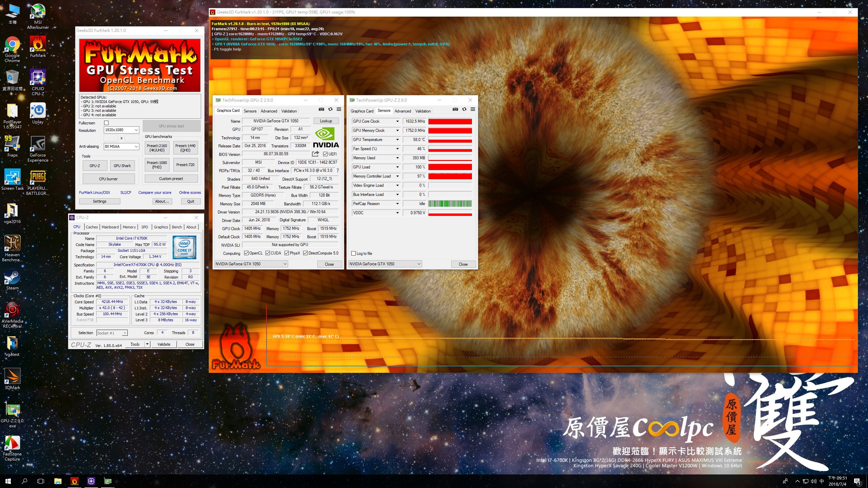The height and width of the screenshot is (488, 868).
Task: Click screenshot camera icon in GPU-Z Graphics Card window
Action: [x=321, y=109]
